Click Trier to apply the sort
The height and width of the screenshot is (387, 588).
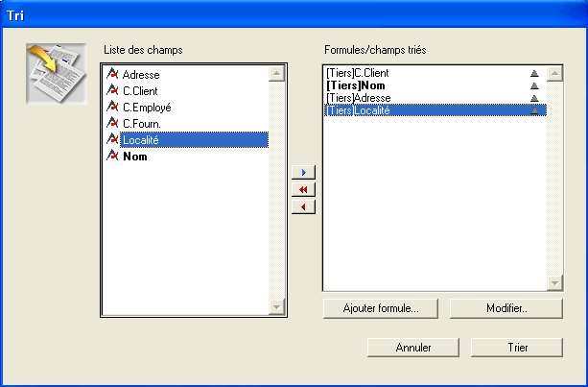click(517, 348)
